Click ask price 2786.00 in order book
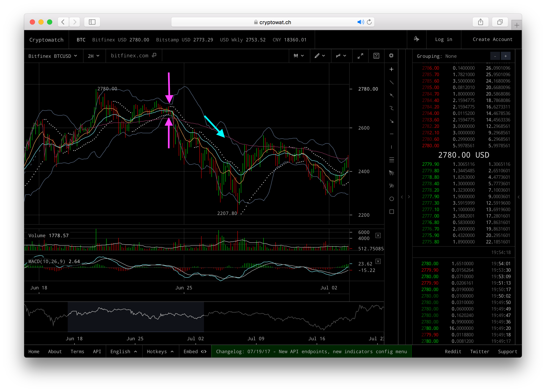 [x=431, y=68]
